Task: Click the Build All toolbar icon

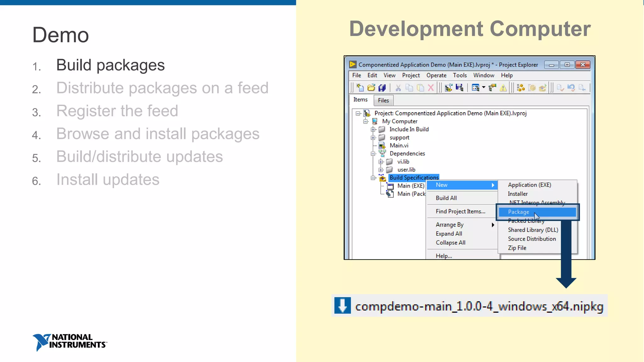Action: (x=521, y=88)
